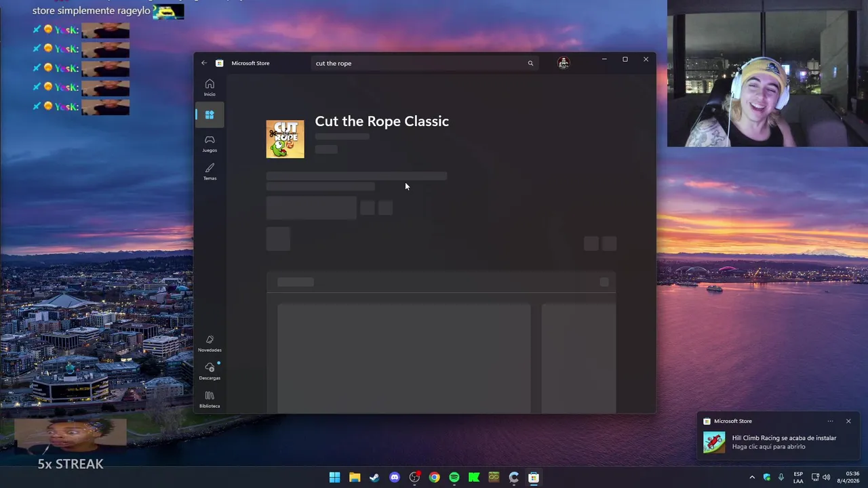Open Spotify from the taskbar
The image size is (868, 488).
pyautogui.click(x=454, y=477)
